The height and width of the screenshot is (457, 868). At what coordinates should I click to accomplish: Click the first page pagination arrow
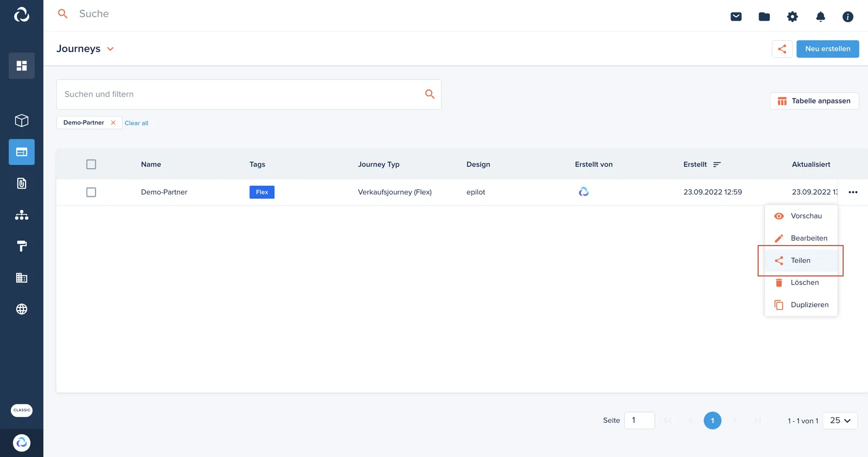668,421
